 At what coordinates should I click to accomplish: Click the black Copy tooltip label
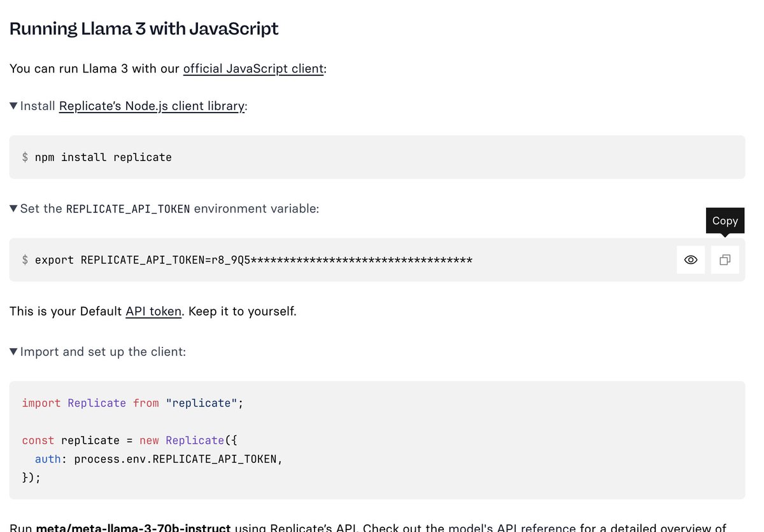click(x=725, y=221)
